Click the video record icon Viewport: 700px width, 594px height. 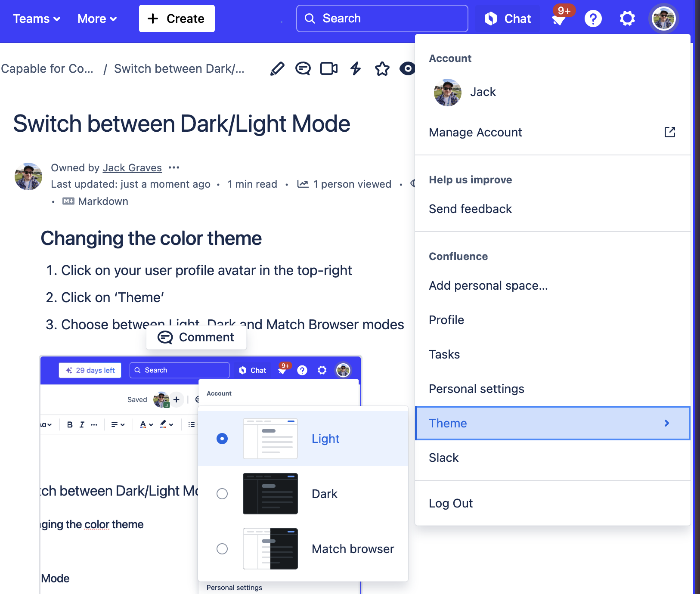[329, 69]
